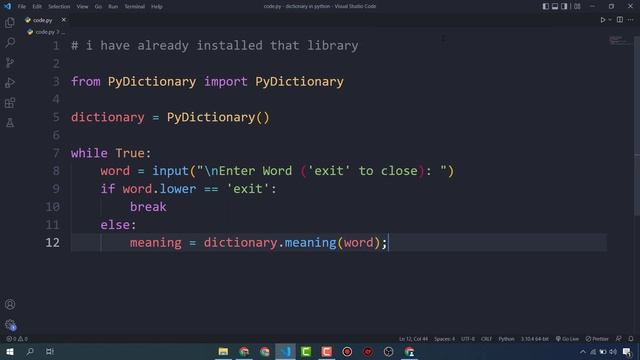Screen dimensions: 640x360
Task: Open the OBS Studio taskbar icon
Action: click(x=388, y=351)
